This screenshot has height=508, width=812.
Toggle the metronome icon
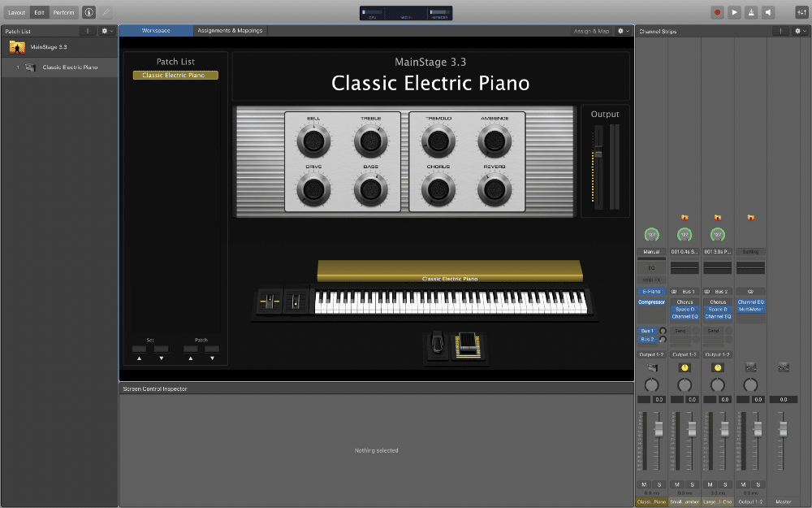751,12
